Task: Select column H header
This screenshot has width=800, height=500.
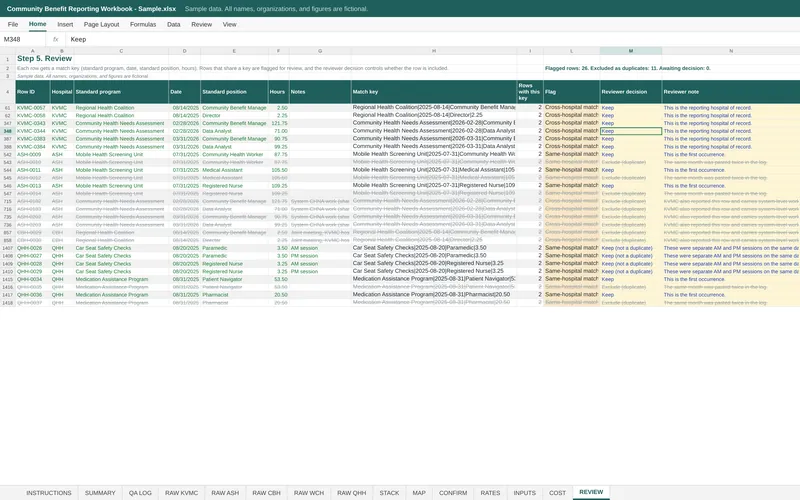Action: pyautogui.click(x=434, y=51)
